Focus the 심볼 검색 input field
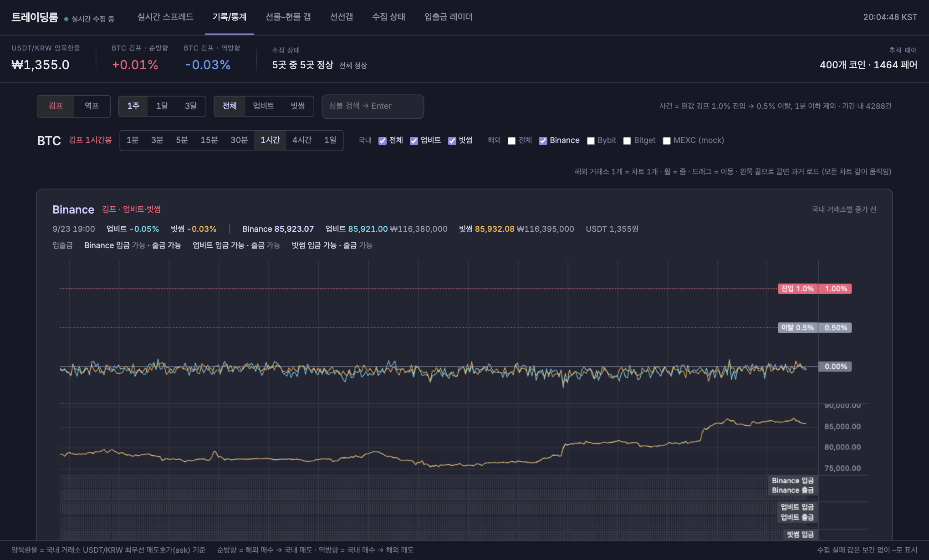The image size is (929, 560). [x=373, y=107]
